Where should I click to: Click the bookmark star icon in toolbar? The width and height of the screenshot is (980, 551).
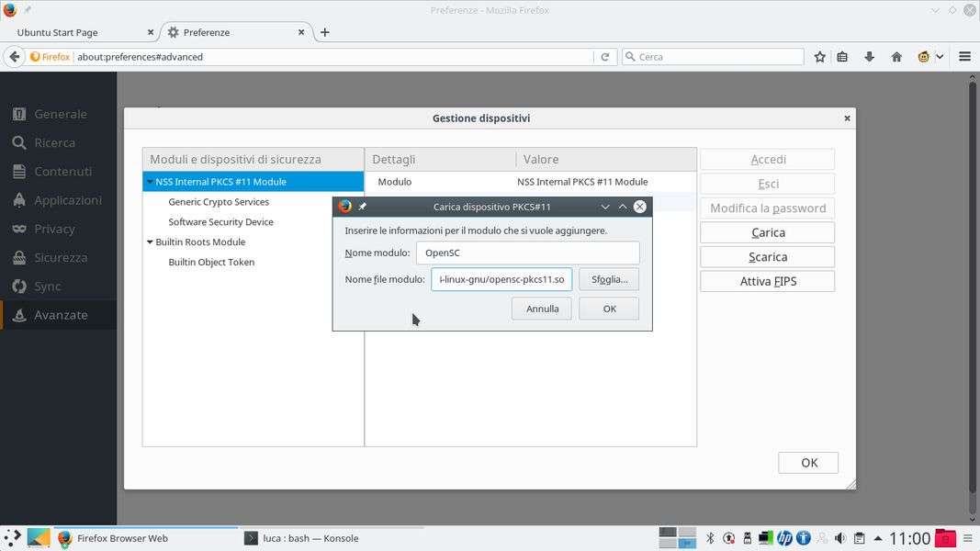tap(820, 57)
